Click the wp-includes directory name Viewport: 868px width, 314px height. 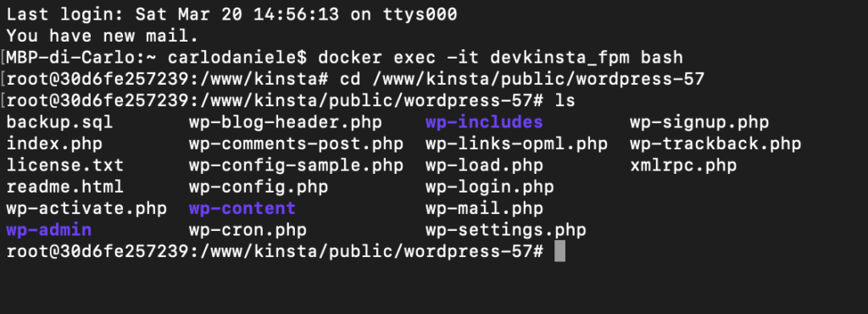[x=484, y=122]
